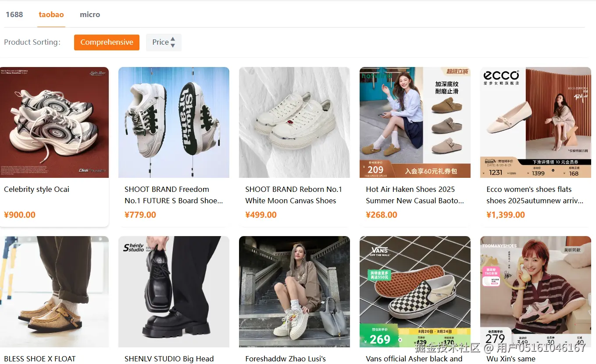The height and width of the screenshot is (364, 596).
Task: Click the BLESS SHOE X FLOAT photo
Action: [54, 292]
